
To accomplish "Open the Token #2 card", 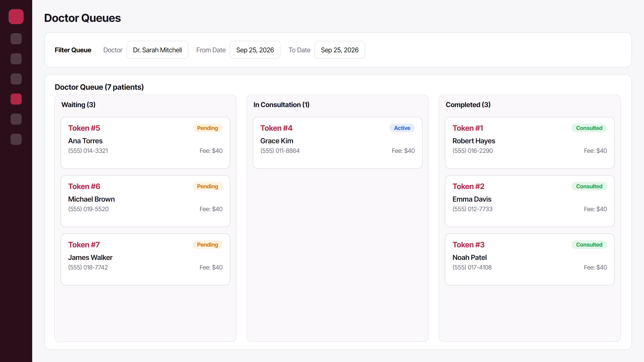I will point(530,201).
